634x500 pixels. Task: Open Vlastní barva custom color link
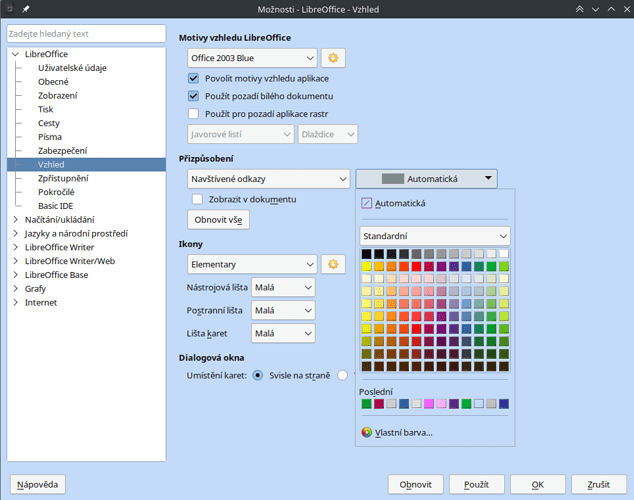click(404, 432)
